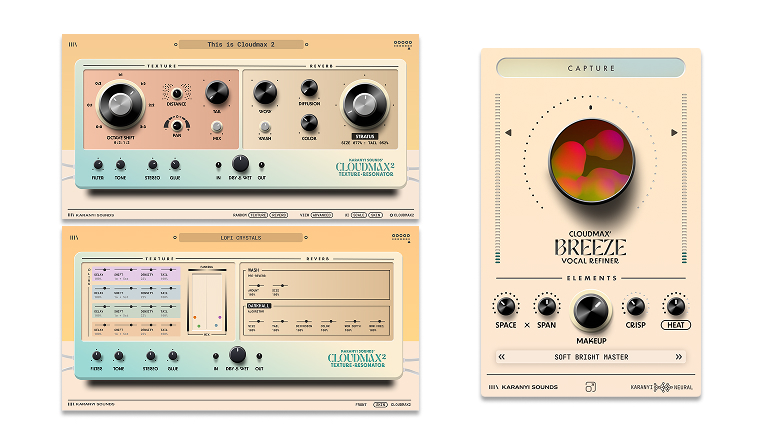Toggle the X link between Space and Span
This screenshot has width=763, height=444.
coord(527,325)
